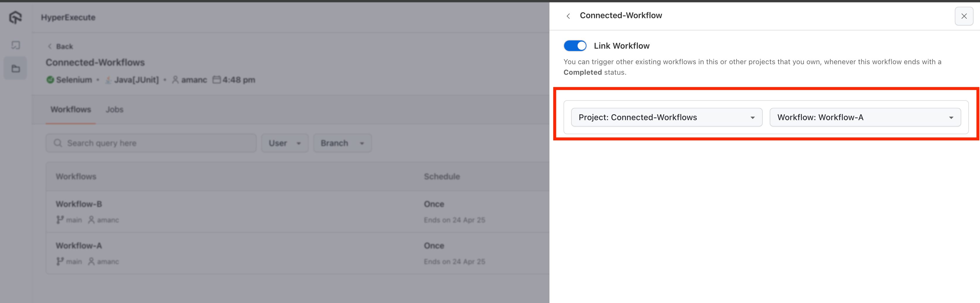Click Once schedule for Workflow-A
Viewport: 980px width, 303px height.
[434, 246]
